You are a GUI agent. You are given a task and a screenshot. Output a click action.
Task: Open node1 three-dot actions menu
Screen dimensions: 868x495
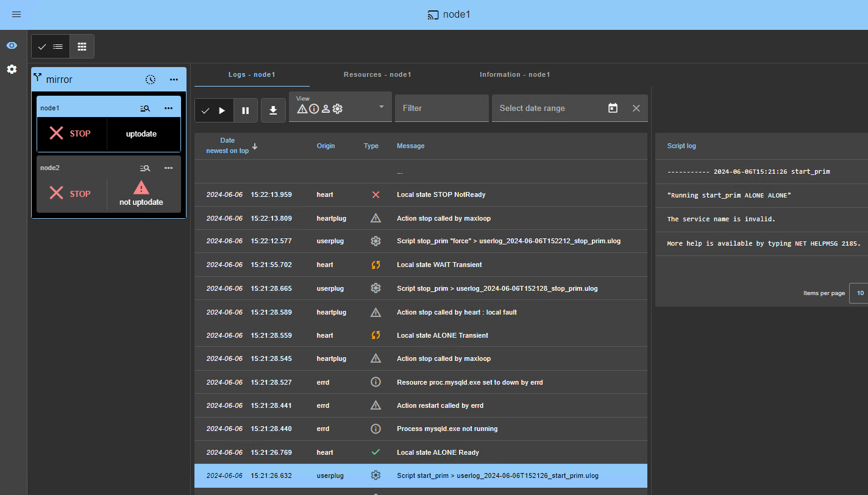(x=169, y=109)
